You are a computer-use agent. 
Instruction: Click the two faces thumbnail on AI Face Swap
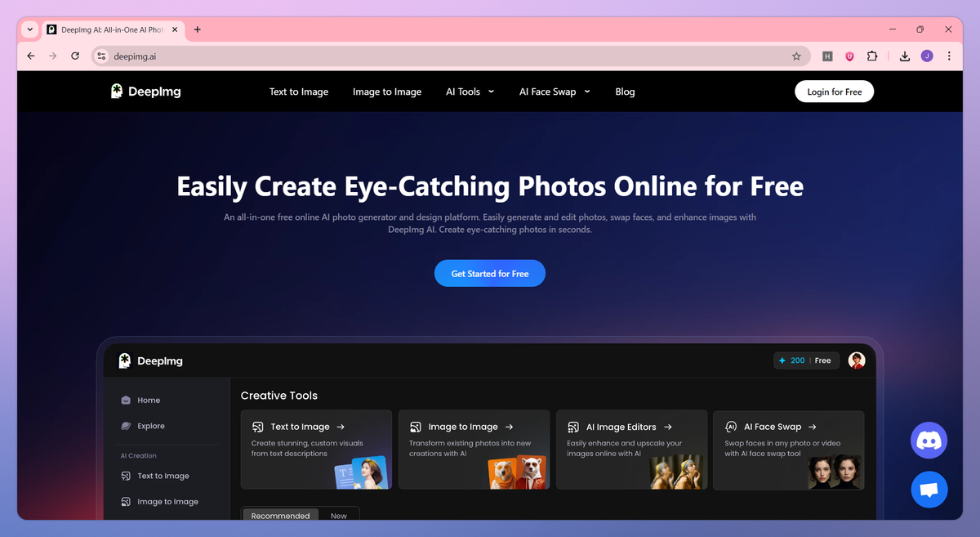tap(835, 472)
